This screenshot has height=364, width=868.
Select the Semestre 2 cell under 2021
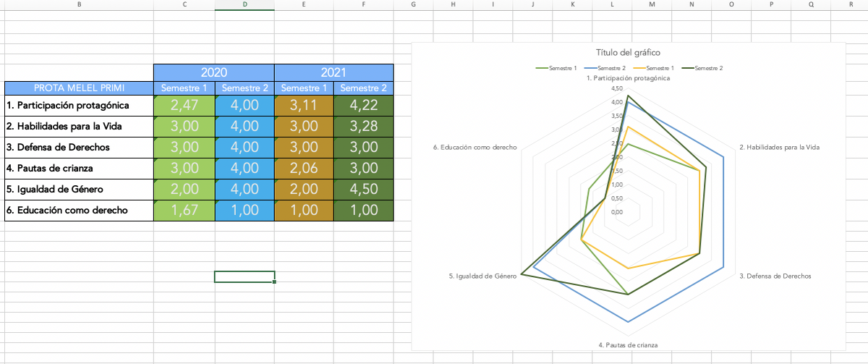[364, 88]
